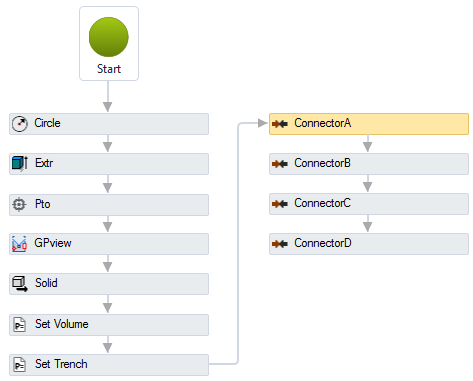Screen dimensions: 473x381
Task: Click the Solid box icon
Action: click(20, 284)
